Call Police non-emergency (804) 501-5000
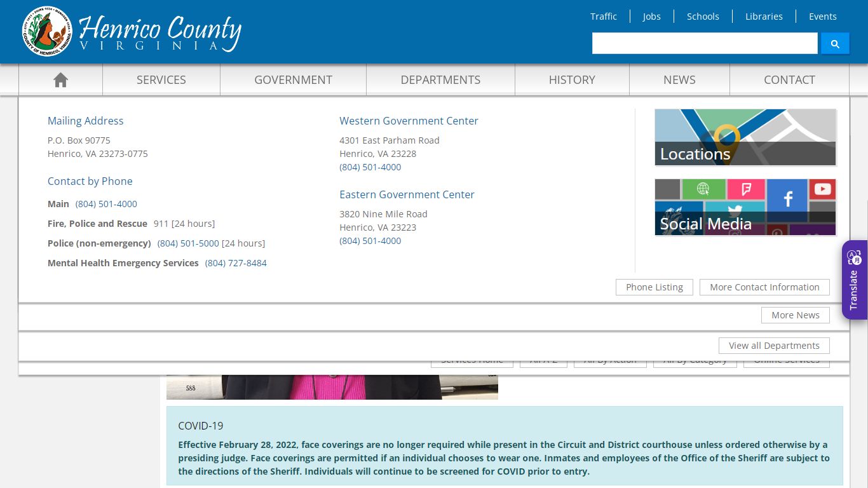Screen dimensions: 868x488 188,243
